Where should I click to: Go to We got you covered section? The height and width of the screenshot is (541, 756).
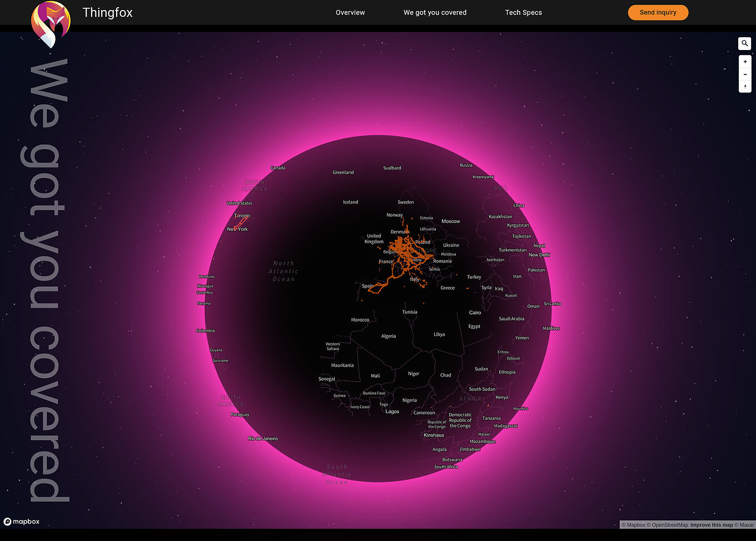pyautogui.click(x=435, y=12)
